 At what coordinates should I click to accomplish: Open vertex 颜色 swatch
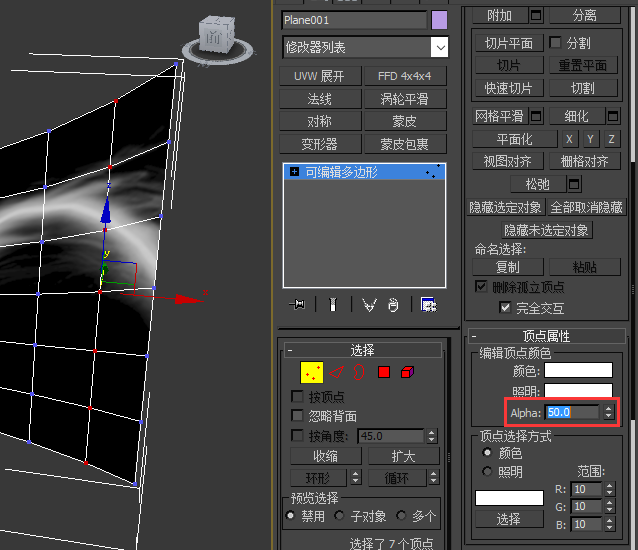pos(578,370)
